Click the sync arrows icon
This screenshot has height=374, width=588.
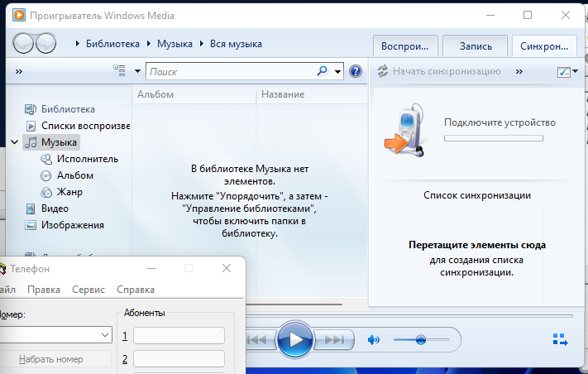tap(383, 71)
